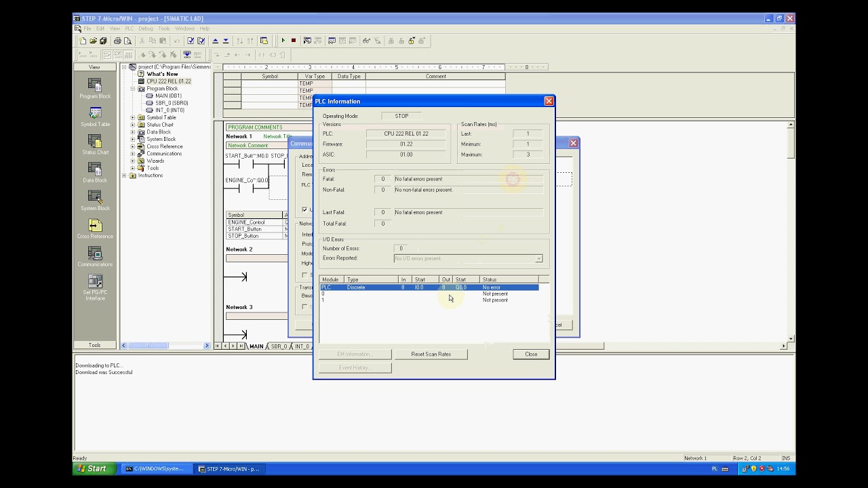The image size is (868, 488).
Task: Click the STEP 7-Micro/WIN taskbar item
Action: (x=229, y=469)
